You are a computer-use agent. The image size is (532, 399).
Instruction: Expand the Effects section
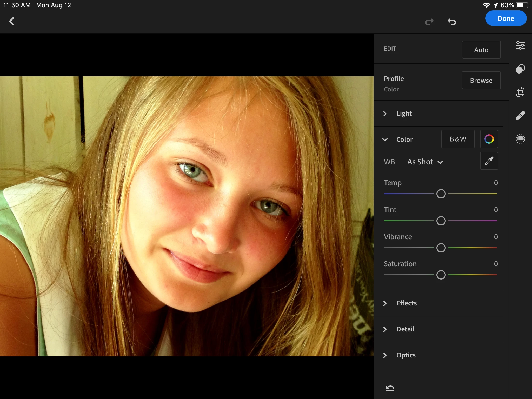406,303
